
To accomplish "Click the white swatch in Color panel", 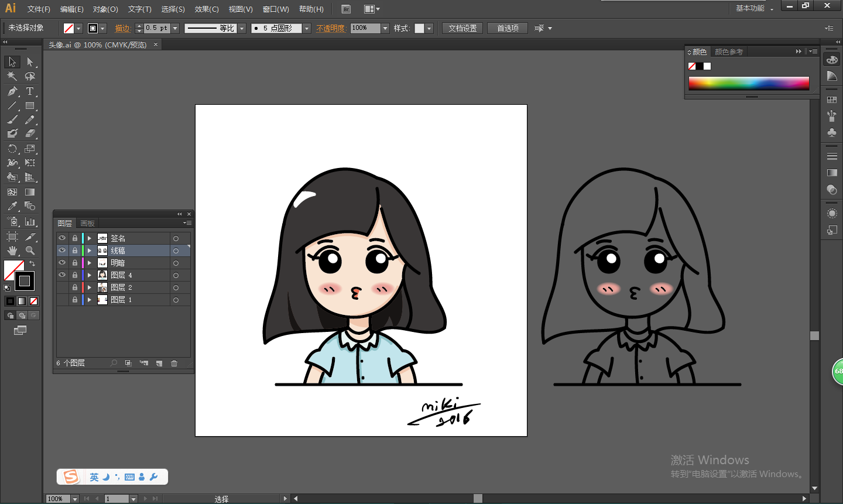I will point(707,66).
